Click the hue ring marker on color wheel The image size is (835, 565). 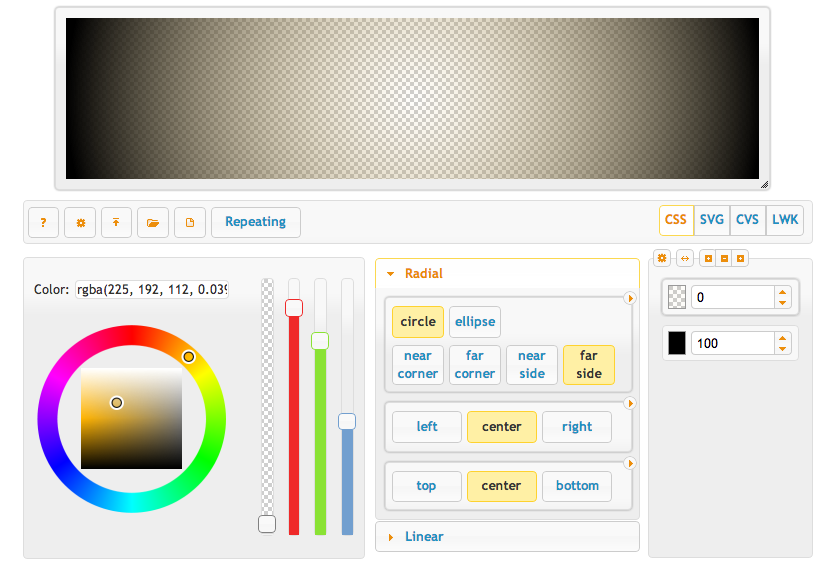(189, 357)
